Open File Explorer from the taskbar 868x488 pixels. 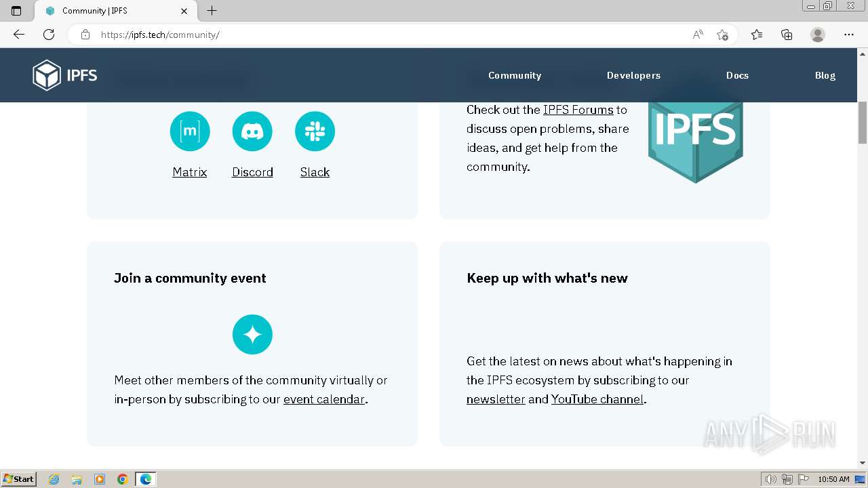coord(77,479)
